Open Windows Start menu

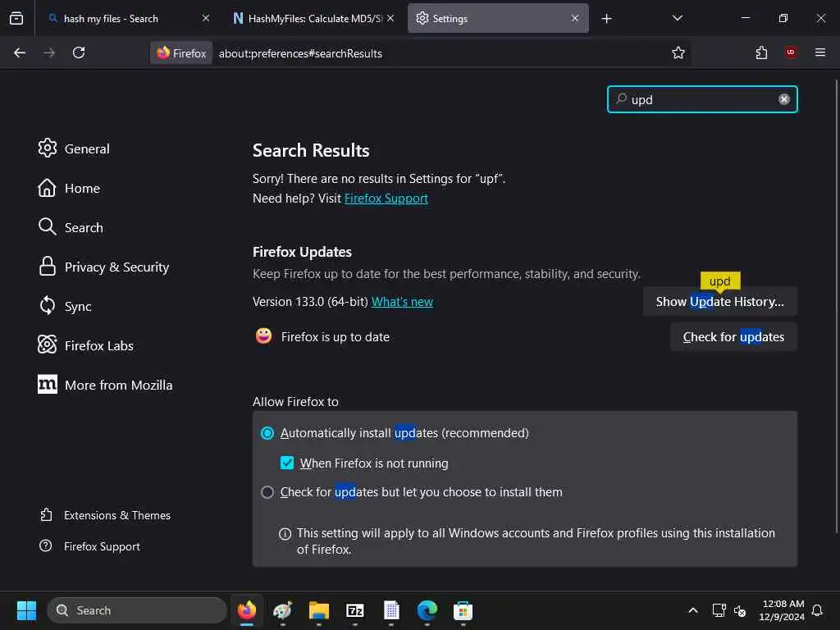[26, 610]
